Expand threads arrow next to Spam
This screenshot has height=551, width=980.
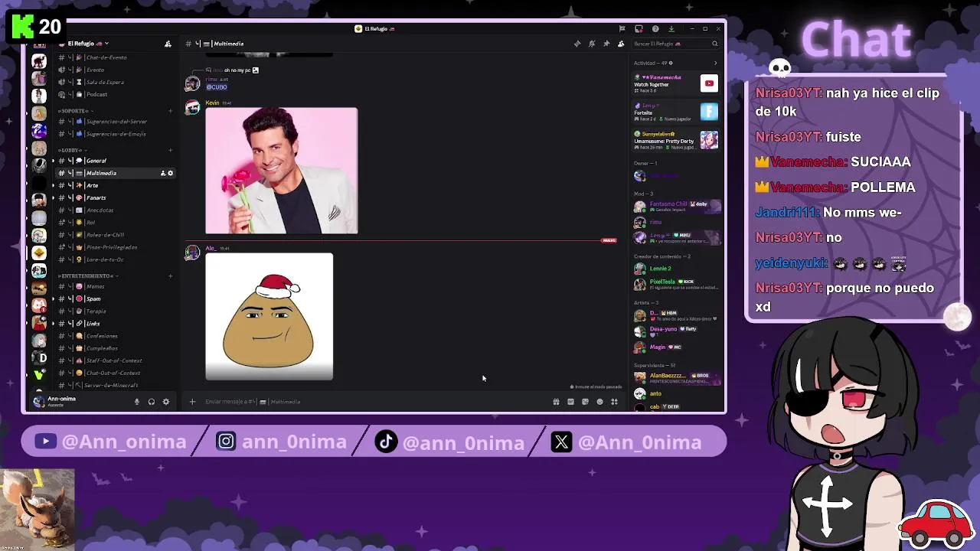54,298
